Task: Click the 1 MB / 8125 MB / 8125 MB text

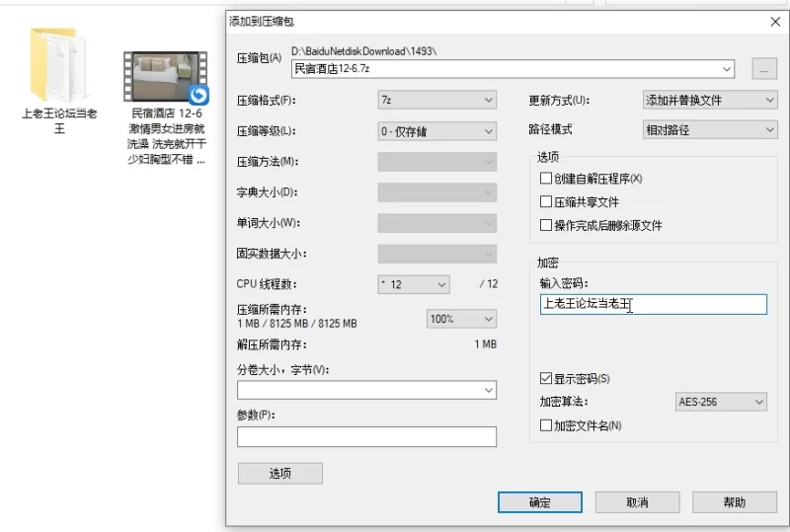Action: pyautogui.click(x=297, y=324)
